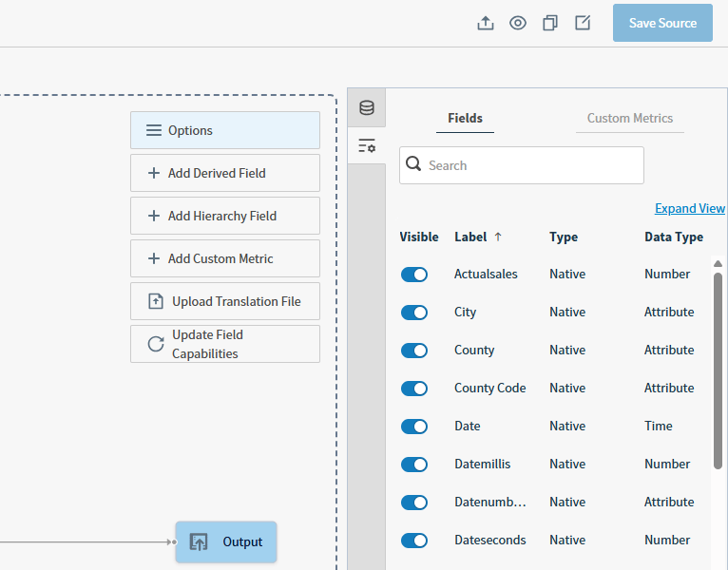
Task: Click the Type column header
Action: [x=564, y=237]
